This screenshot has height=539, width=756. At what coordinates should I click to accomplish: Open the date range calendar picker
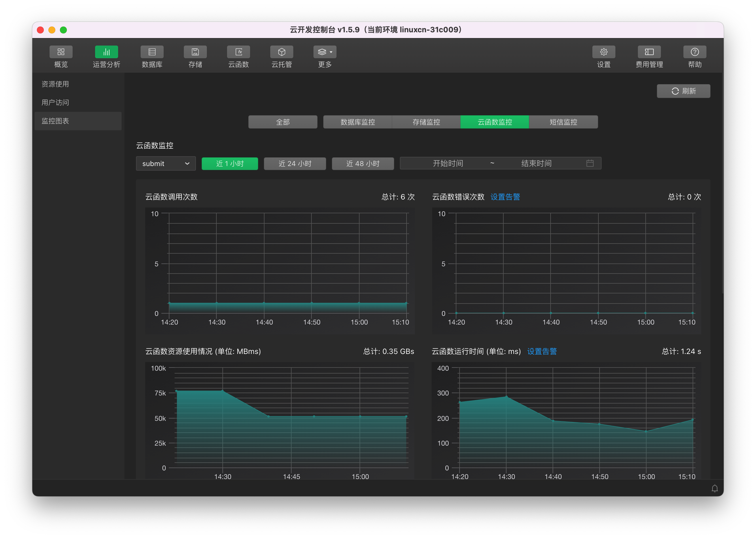pyautogui.click(x=589, y=163)
